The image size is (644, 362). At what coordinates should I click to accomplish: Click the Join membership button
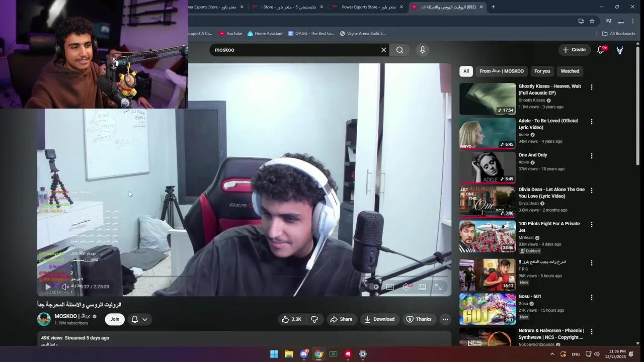tap(114, 319)
